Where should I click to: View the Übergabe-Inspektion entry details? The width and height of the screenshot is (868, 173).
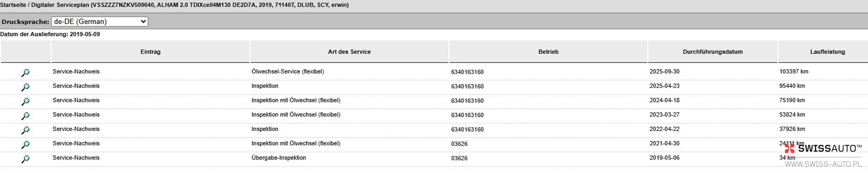[25, 159]
